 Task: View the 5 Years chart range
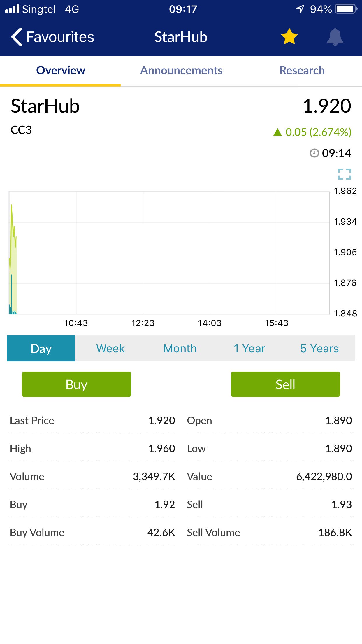pyautogui.click(x=319, y=348)
